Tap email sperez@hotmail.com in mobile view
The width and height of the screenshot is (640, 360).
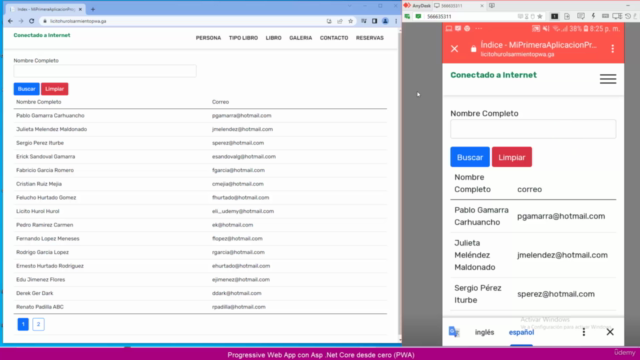pos(556,294)
